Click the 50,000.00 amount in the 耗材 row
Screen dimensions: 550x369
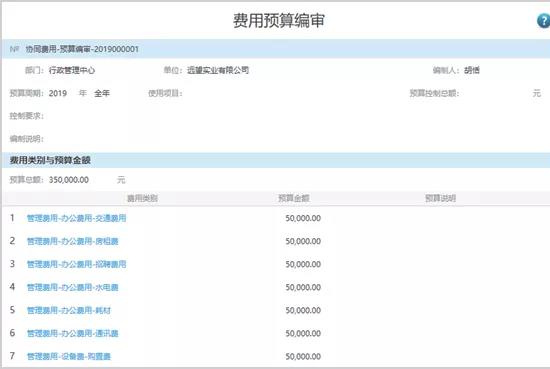tap(303, 310)
